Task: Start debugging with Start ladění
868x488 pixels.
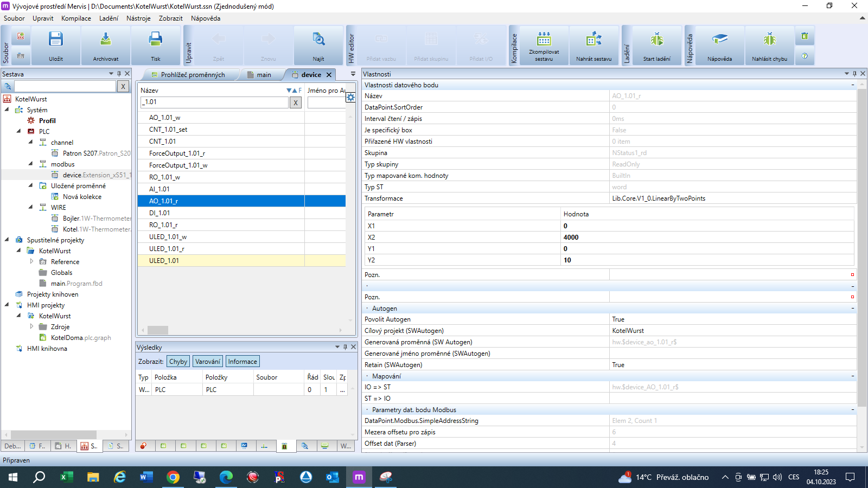Action: click(x=656, y=40)
